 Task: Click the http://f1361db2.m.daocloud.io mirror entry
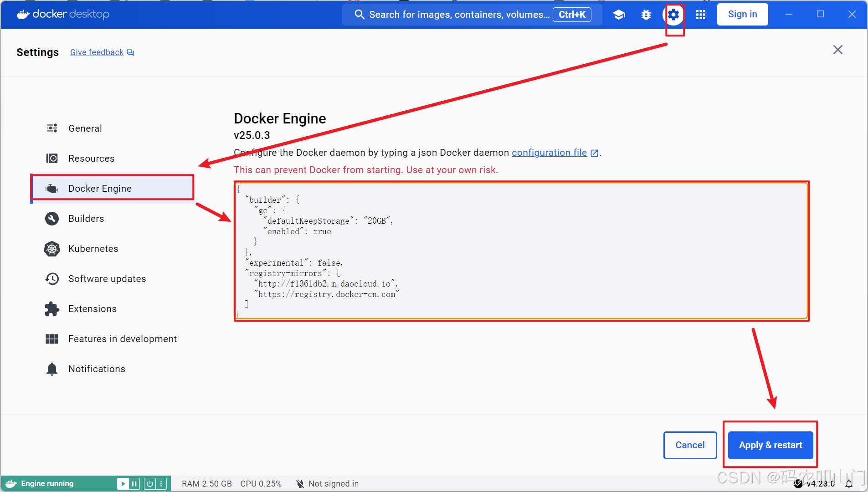point(326,284)
